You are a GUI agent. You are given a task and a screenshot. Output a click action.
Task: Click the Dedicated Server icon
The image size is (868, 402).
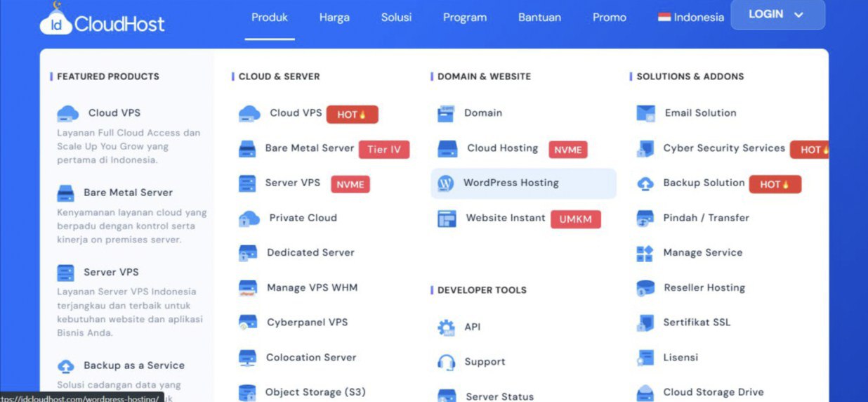click(x=248, y=253)
